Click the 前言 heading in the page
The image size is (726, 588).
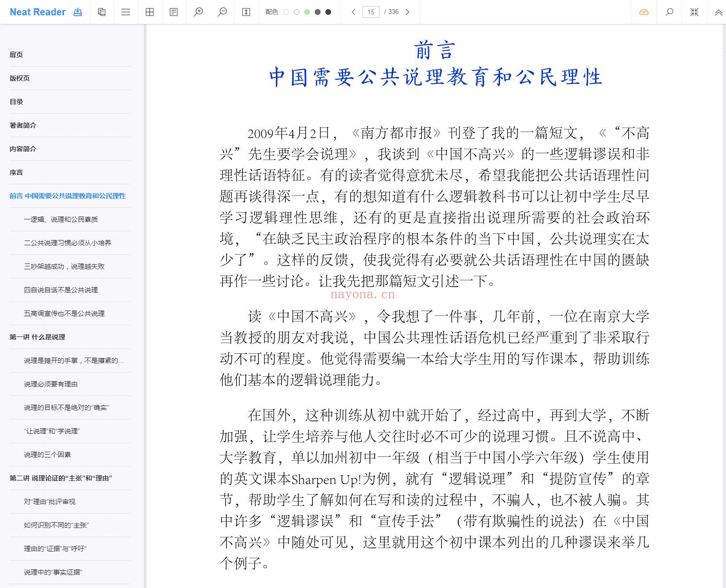435,50
